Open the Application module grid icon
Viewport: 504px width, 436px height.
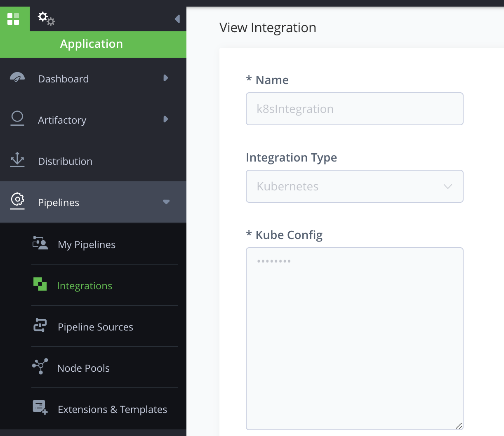14,19
